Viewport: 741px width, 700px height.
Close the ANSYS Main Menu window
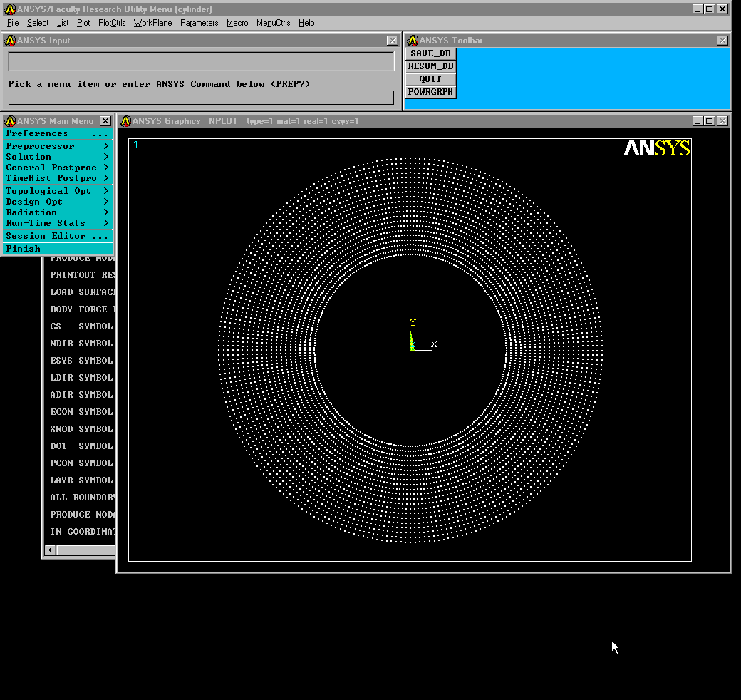point(105,121)
